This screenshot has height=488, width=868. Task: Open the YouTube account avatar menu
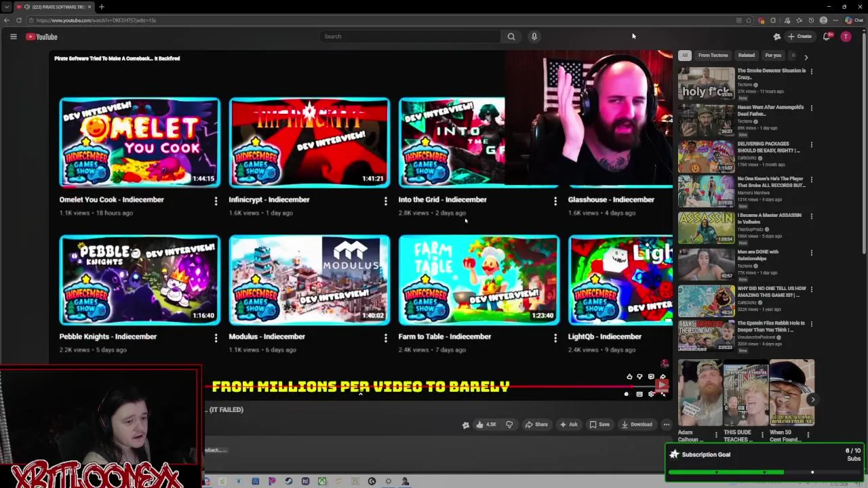(x=846, y=37)
